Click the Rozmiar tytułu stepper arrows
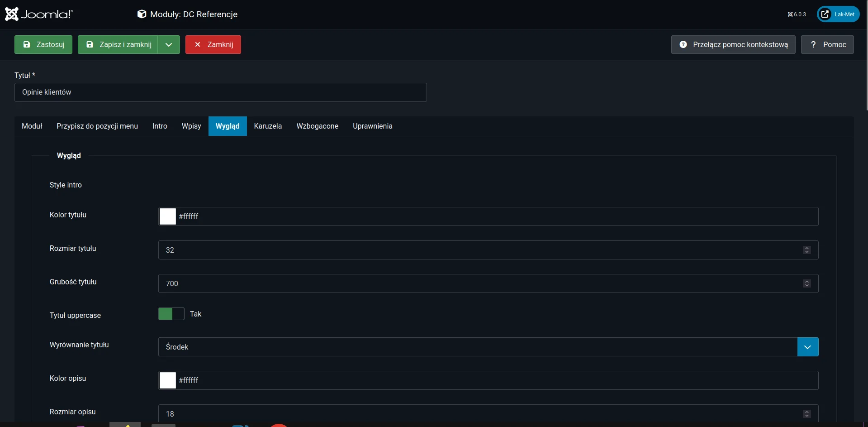 (806, 250)
